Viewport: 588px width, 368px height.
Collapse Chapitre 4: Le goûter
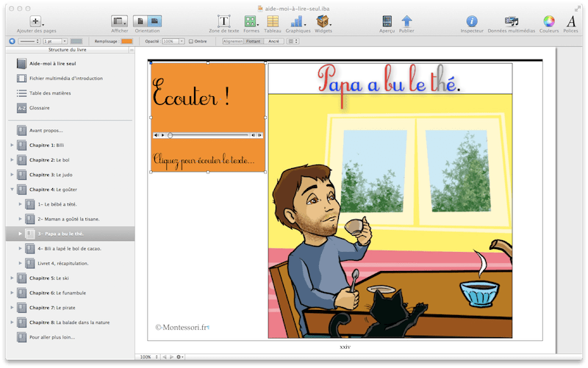(x=12, y=190)
